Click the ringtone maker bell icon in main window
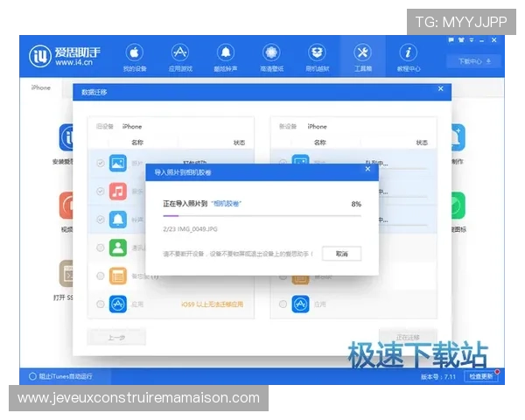This screenshot has width=525, height=420. click(x=458, y=137)
